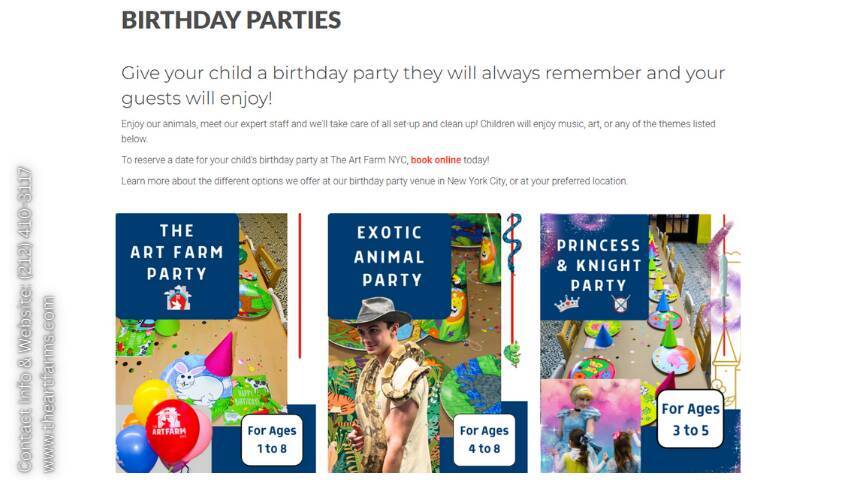
Task: Open the "book online" link
Action: tap(435, 160)
